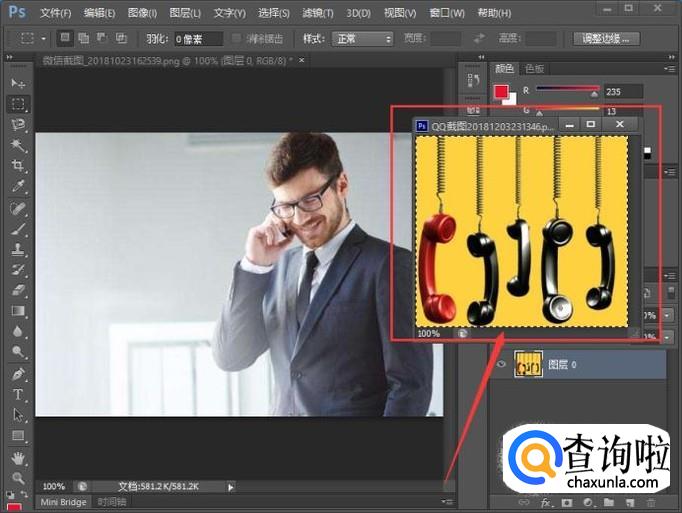Select the Eyedropper tool
This screenshot has width=682, height=513.
tap(18, 186)
